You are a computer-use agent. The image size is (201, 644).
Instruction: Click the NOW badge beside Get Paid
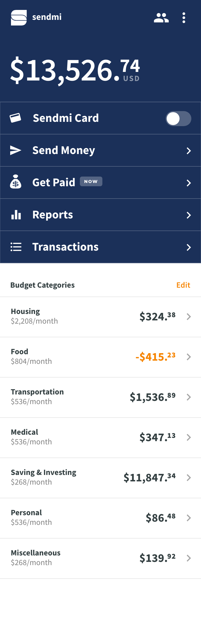91,181
